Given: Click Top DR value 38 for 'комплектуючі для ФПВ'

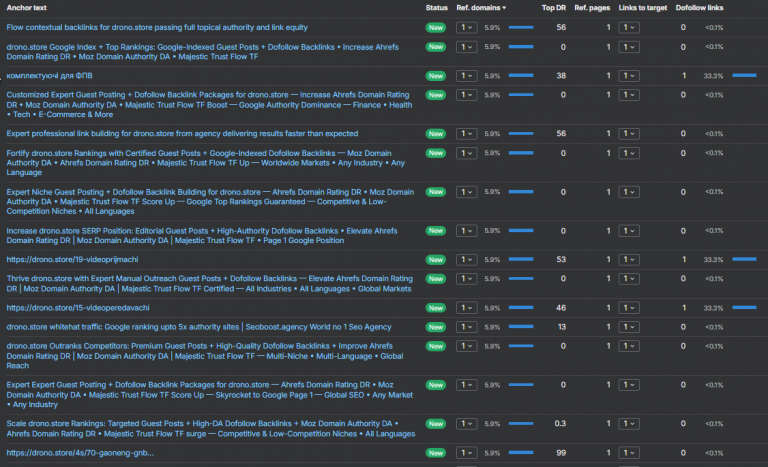Looking at the screenshot, I should (x=561, y=75).
